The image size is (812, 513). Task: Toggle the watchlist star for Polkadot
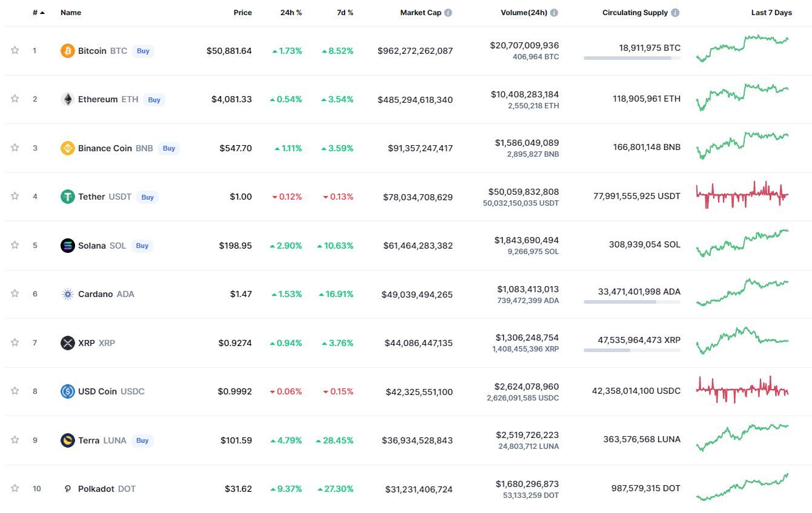coord(15,488)
